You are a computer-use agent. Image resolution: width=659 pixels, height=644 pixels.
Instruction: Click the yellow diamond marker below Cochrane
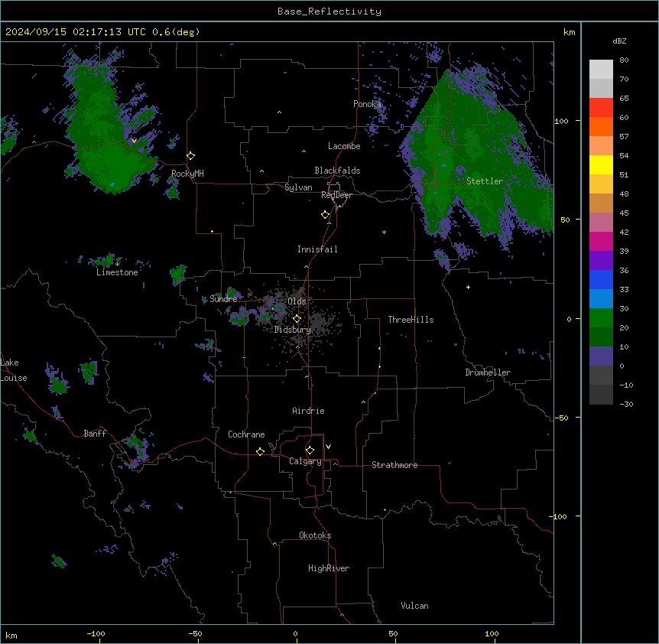coord(260,451)
